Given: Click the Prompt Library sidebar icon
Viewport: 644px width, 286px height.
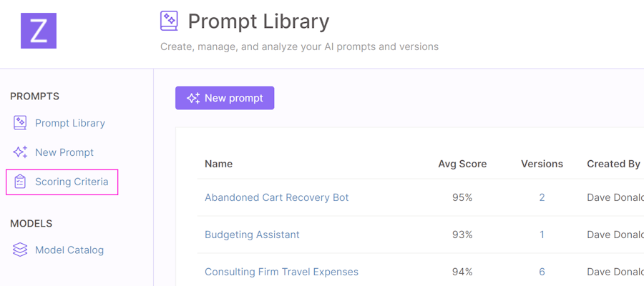Looking at the screenshot, I should click(x=20, y=123).
